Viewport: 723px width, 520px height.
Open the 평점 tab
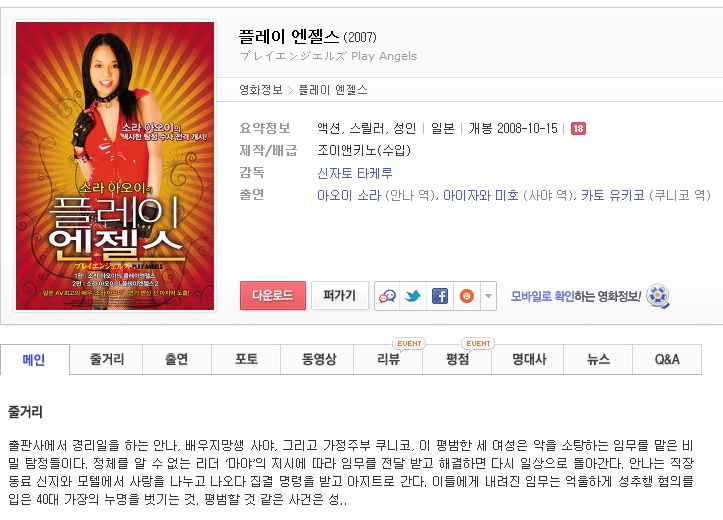[457, 359]
